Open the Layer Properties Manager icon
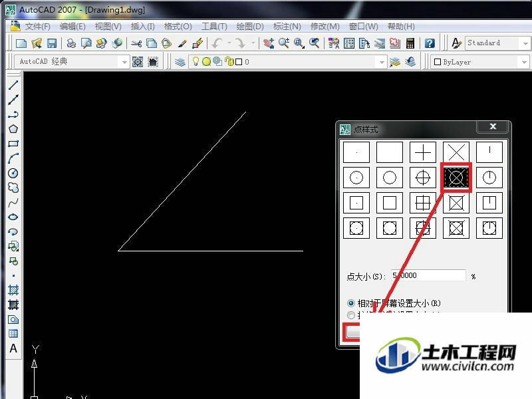This screenshot has width=532, height=399. [180, 62]
